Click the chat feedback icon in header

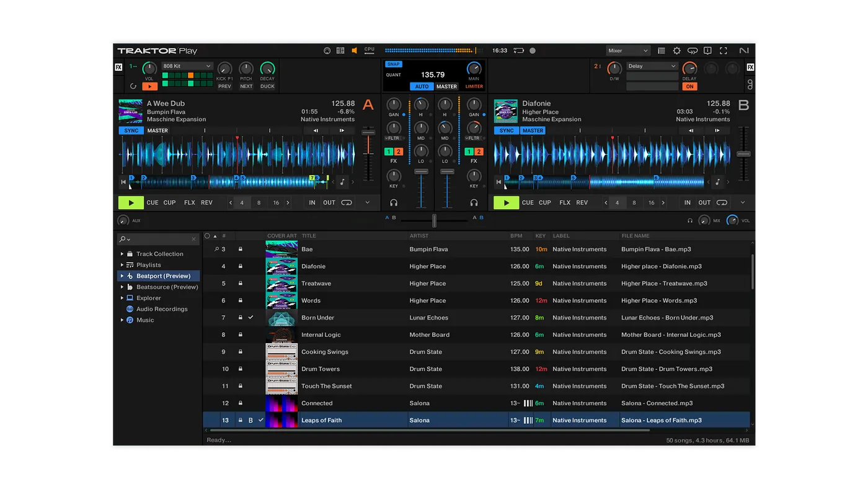point(693,51)
